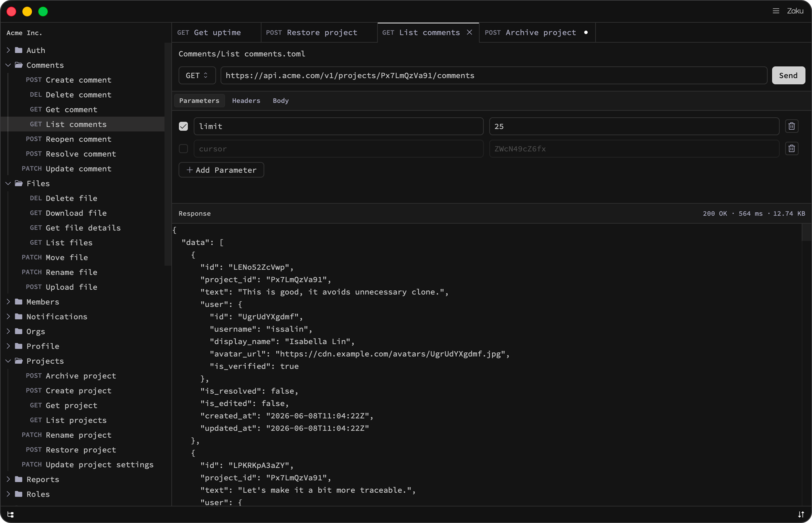Click the limit parameter name field
The height and width of the screenshot is (523, 812).
(339, 126)
